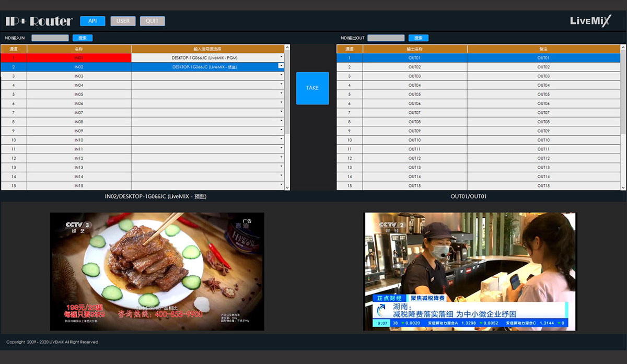This screenshot has height=364, width=627.
Task: Open the API tab
Action: point(92,21)
